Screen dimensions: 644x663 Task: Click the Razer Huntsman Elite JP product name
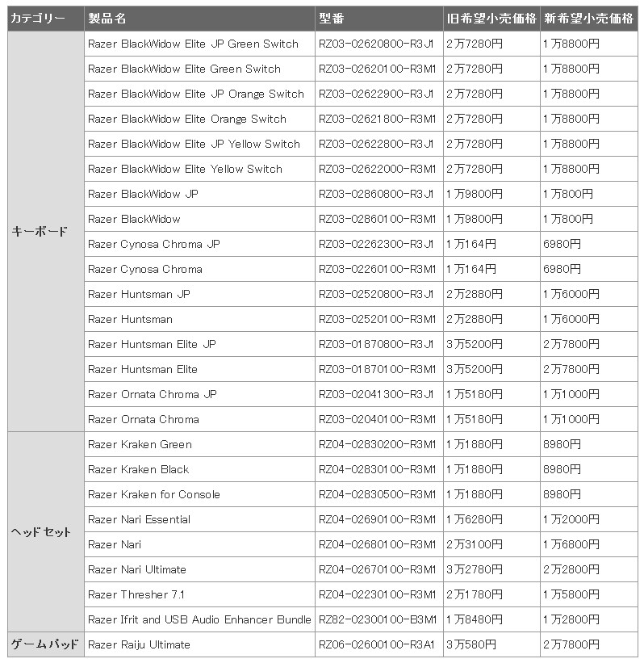[152, 344]
